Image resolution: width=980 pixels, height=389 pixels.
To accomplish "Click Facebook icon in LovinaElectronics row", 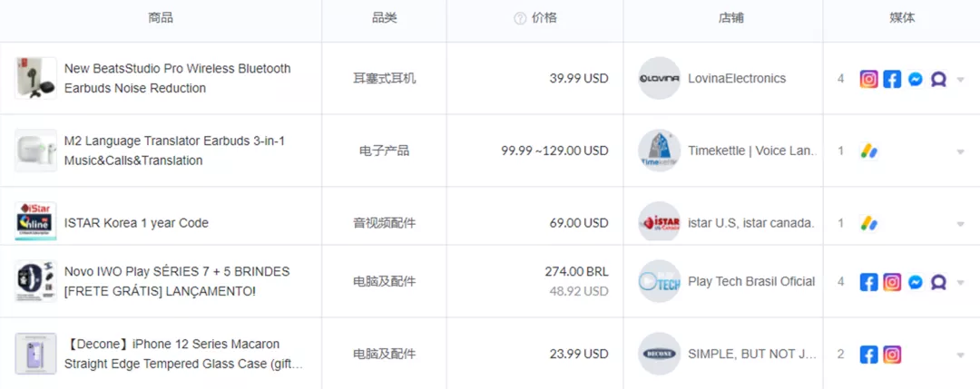I will (893, 79).
